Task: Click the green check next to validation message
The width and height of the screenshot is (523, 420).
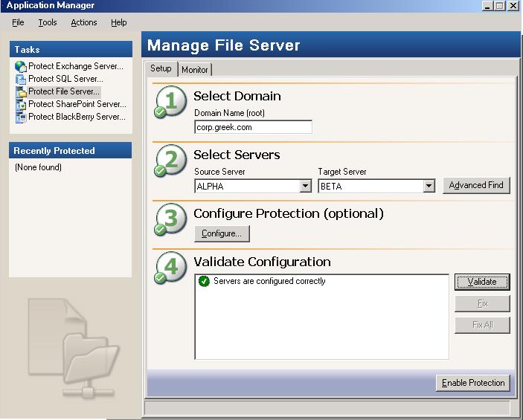Action: (204, 281)
